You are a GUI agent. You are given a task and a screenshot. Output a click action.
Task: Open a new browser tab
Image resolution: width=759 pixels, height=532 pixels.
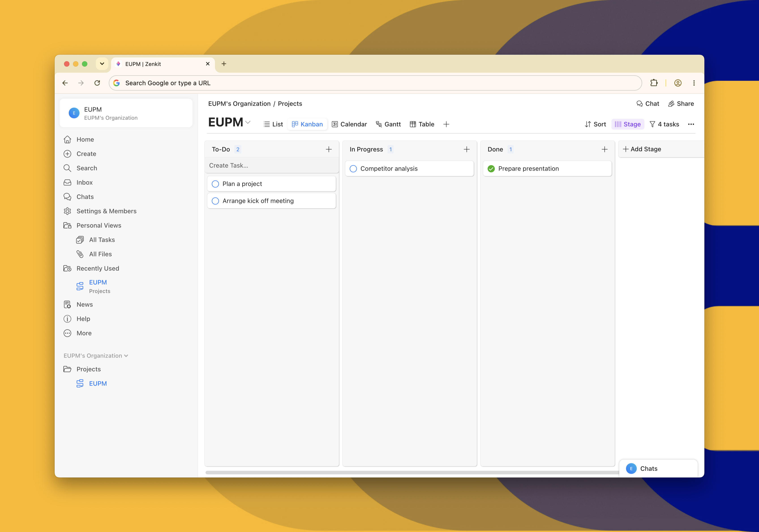pyautogui.click(x=224, y=64)
